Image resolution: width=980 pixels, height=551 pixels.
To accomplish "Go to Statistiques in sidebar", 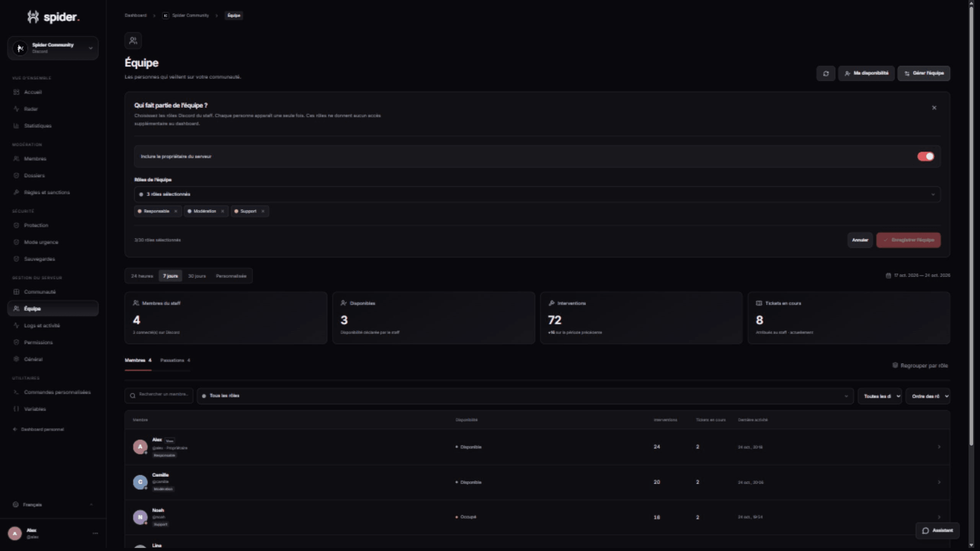I will 53,126.
